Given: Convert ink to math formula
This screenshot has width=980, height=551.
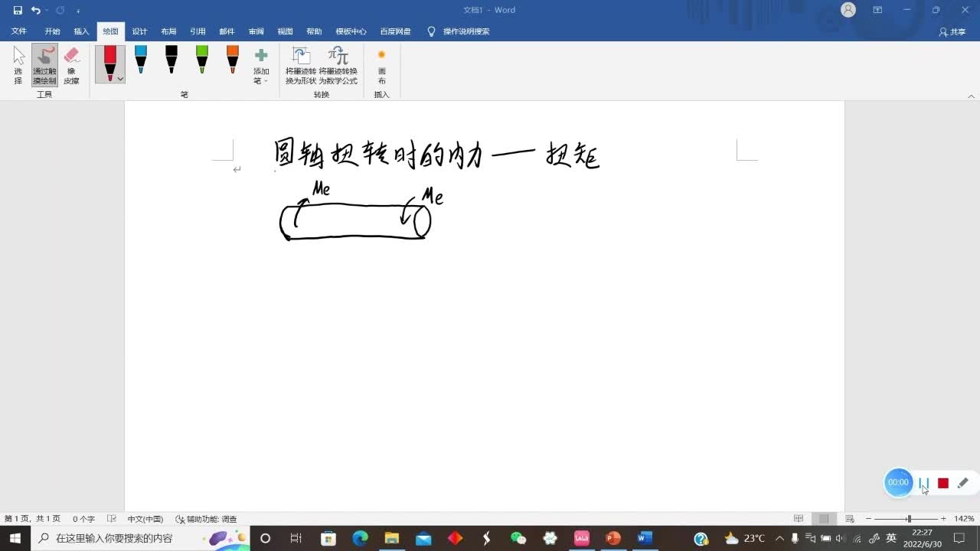Looking at the screenshot, I should click(338, 66).
